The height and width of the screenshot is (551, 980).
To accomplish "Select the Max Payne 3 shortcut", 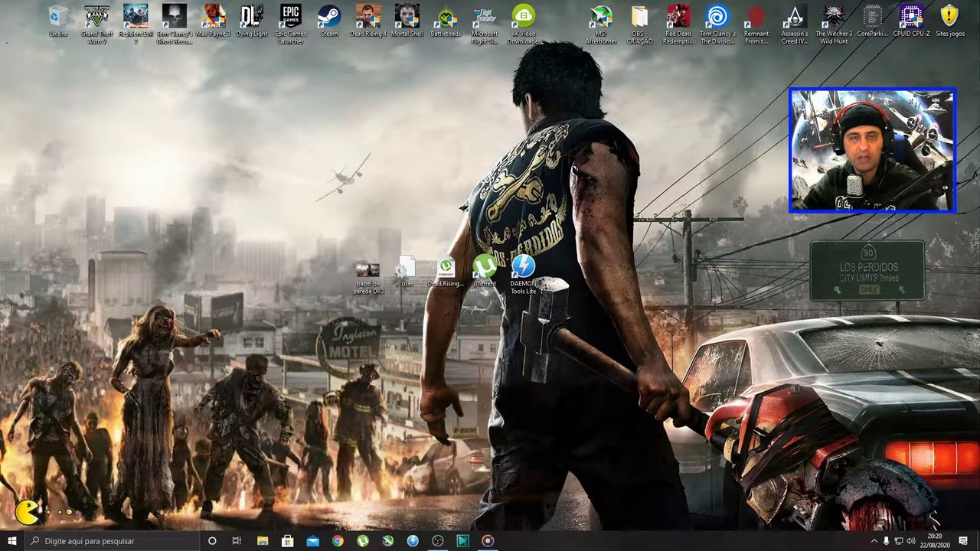I will point(214,22).
